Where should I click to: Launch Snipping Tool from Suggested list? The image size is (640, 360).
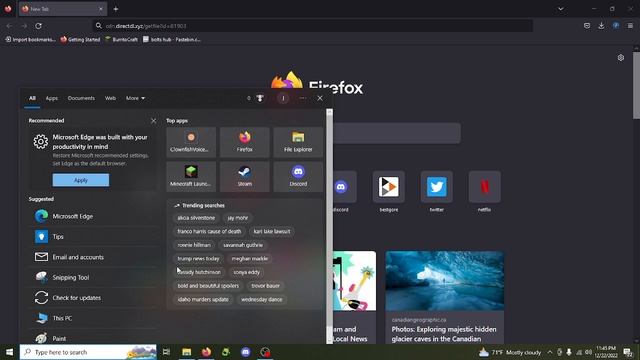coord(93,278)
